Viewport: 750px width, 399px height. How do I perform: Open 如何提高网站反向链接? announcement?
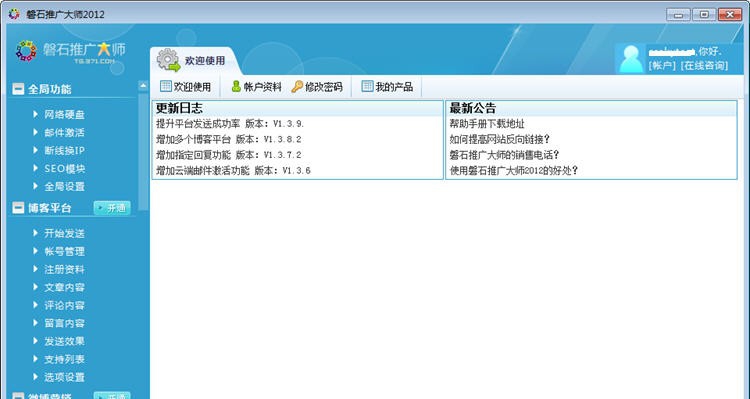500,139
